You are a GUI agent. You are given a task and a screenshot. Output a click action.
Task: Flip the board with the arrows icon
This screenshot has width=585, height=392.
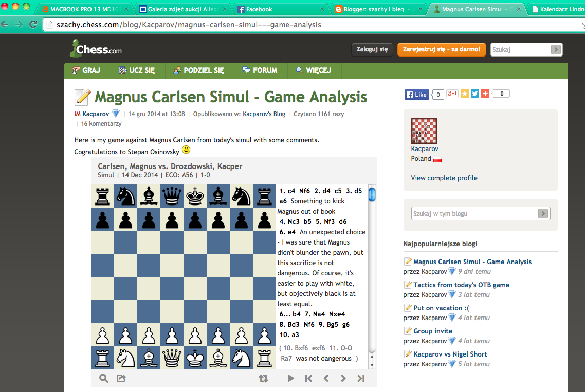(x=263, y=378)
